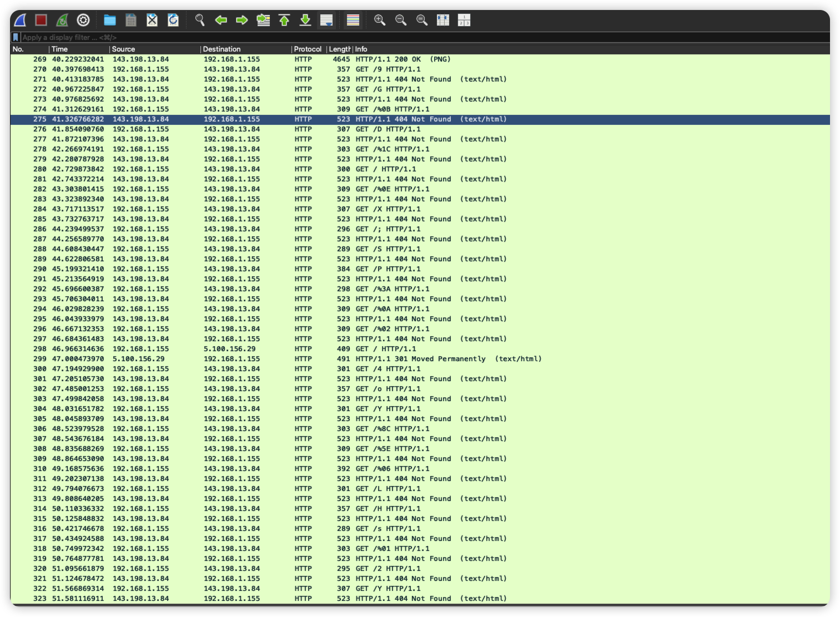Click the go-to-specified-packet icon
The height and width of the screenshot is (617, 840).
pos(263,21)
